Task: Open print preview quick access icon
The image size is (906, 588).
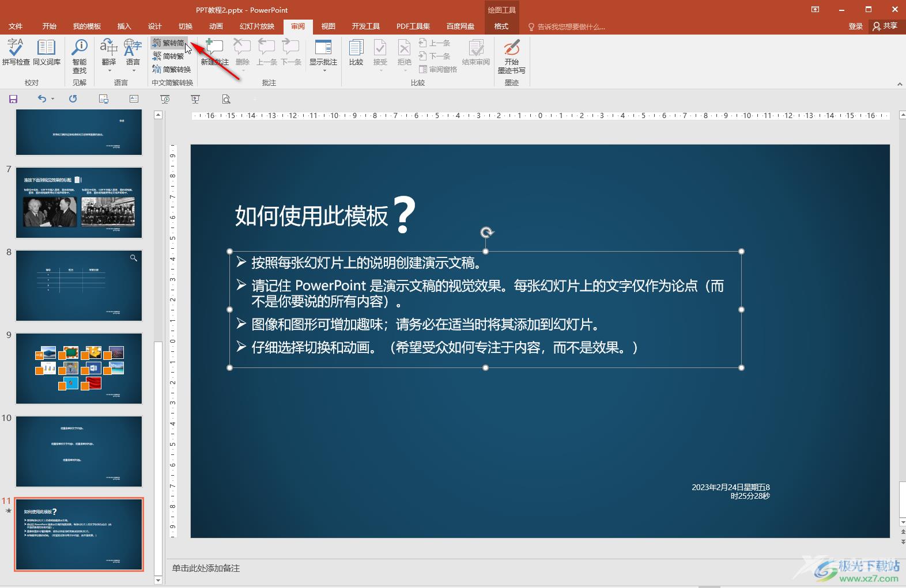Action: 226,99
